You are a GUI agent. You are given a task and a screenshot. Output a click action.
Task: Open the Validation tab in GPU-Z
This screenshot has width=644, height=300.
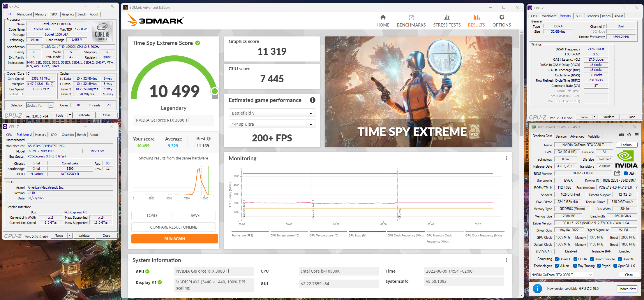tap(594, 136)
